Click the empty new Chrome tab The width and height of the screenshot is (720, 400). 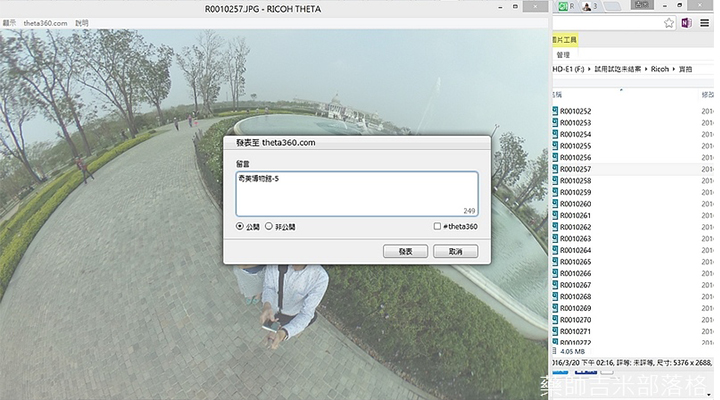[x=613, y=6]
